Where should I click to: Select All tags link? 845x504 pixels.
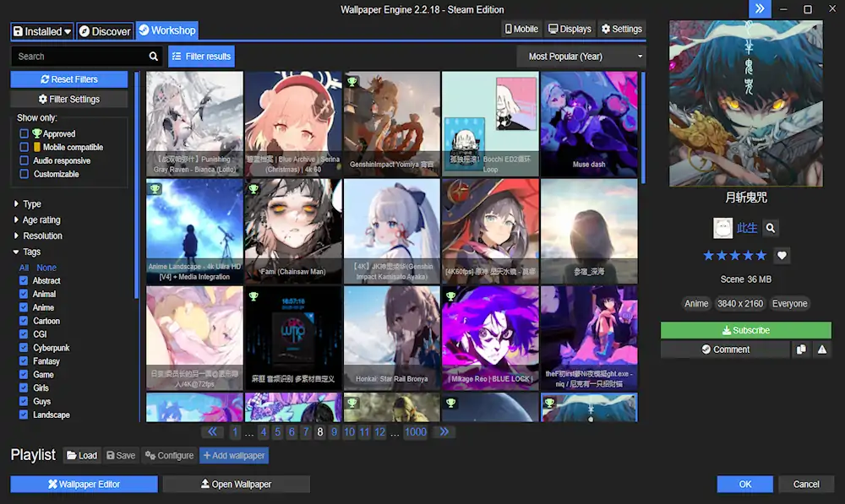24,268
